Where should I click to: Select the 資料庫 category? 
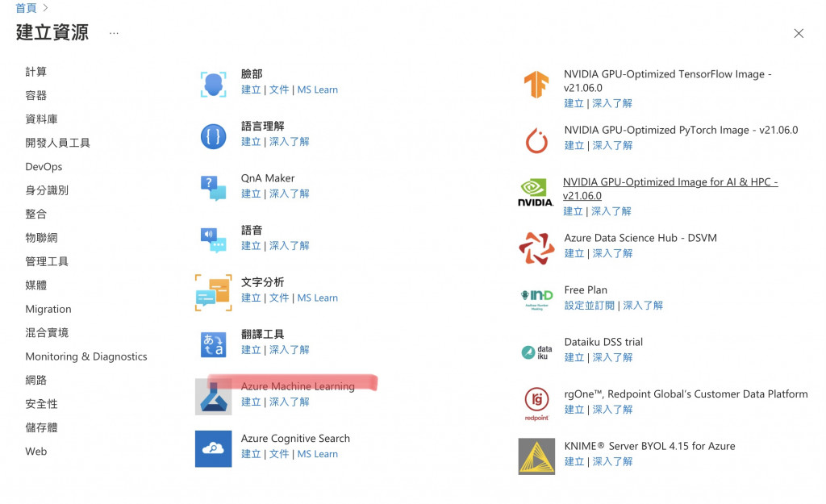point(42,119)
